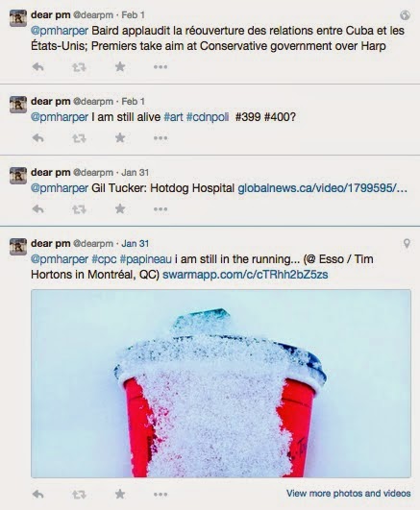Open the snow-covered red cup photo
This screenshot has width=420, height=510.
coord(221,383)
